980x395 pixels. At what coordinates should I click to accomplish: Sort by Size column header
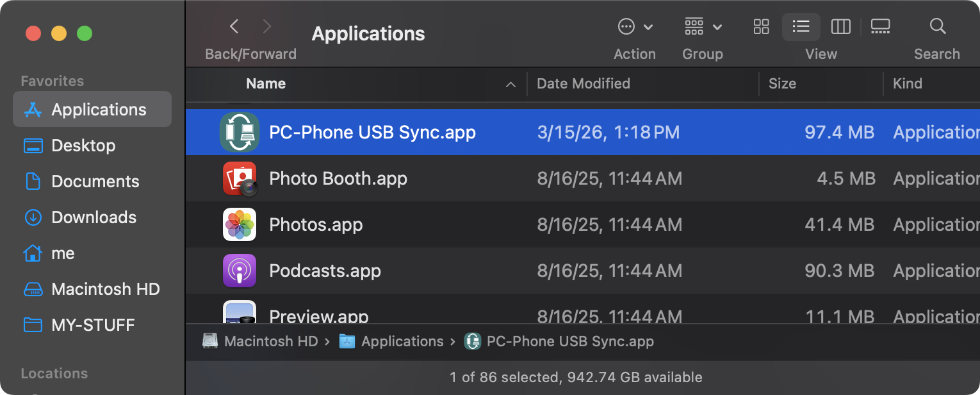[782, 84]
